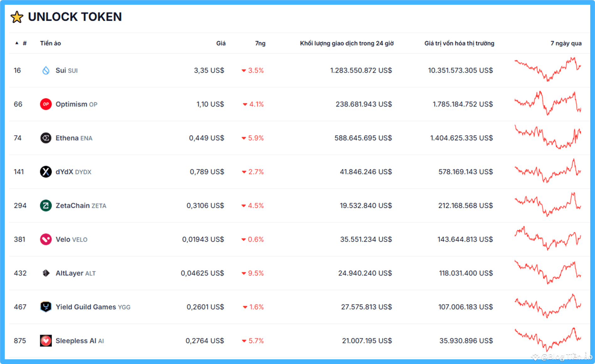Viewport: 595px width, 364px height.
Task: Click the AltLayer token icon
Action: tap(46, 273)
